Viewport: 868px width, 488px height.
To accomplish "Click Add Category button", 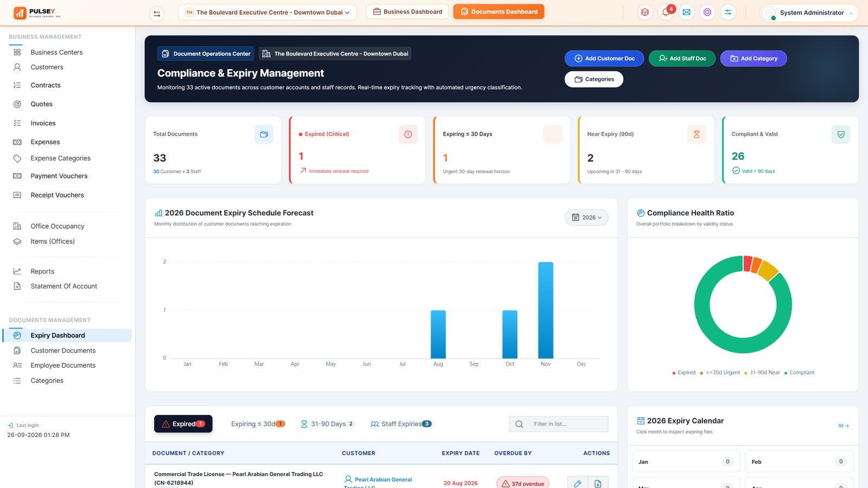I will click(754, 59).
